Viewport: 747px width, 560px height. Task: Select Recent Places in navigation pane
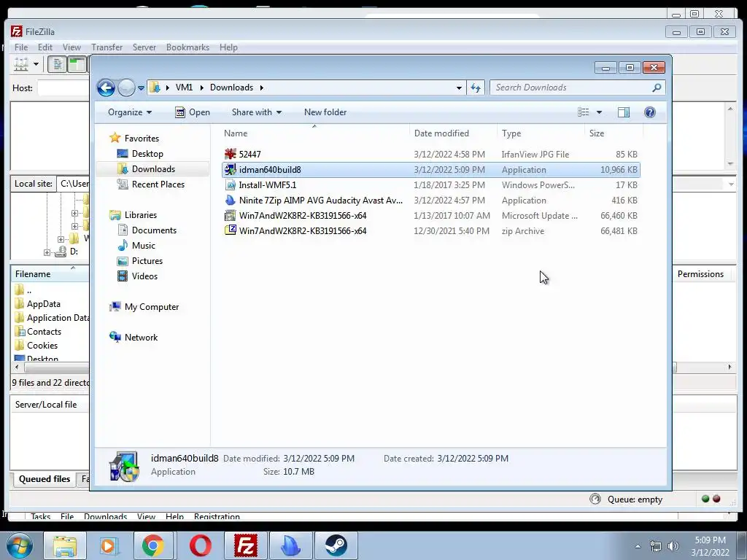(x=158, y=184)
